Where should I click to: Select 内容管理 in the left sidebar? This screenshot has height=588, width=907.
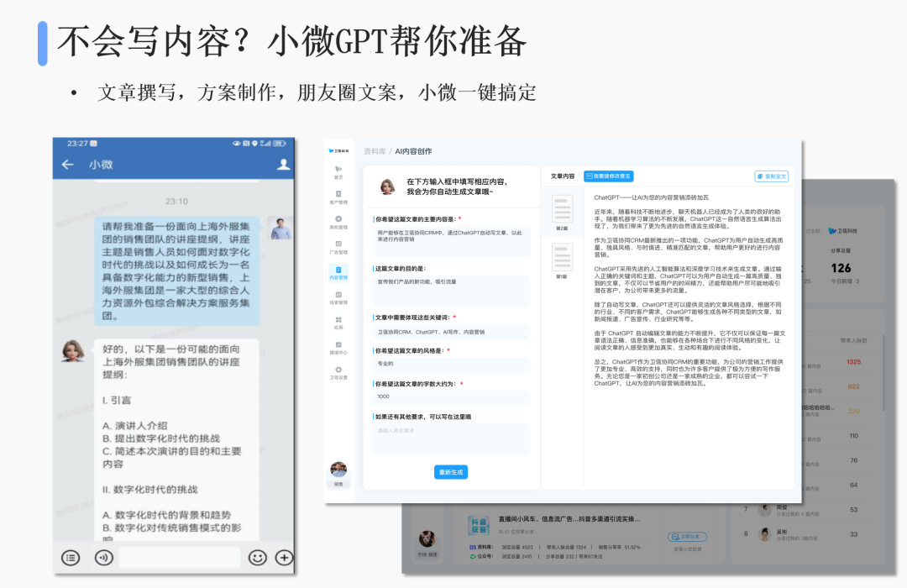pos(338,273)
